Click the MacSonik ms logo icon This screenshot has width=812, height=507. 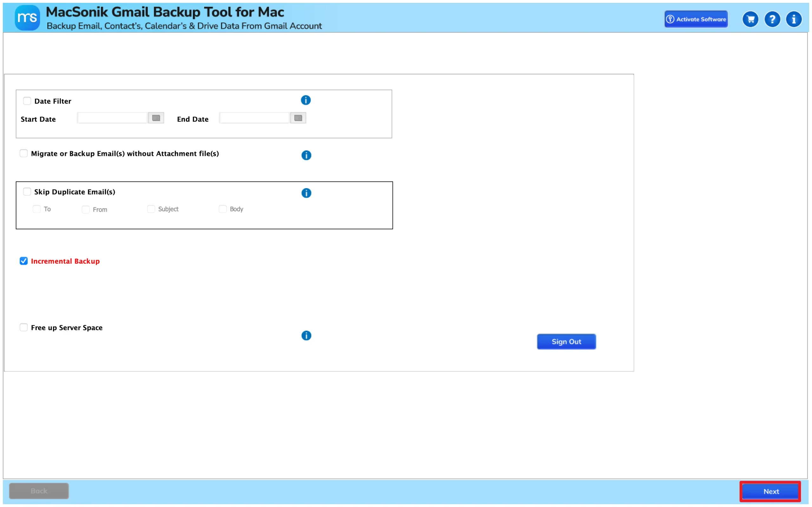(x=27, y=18)
